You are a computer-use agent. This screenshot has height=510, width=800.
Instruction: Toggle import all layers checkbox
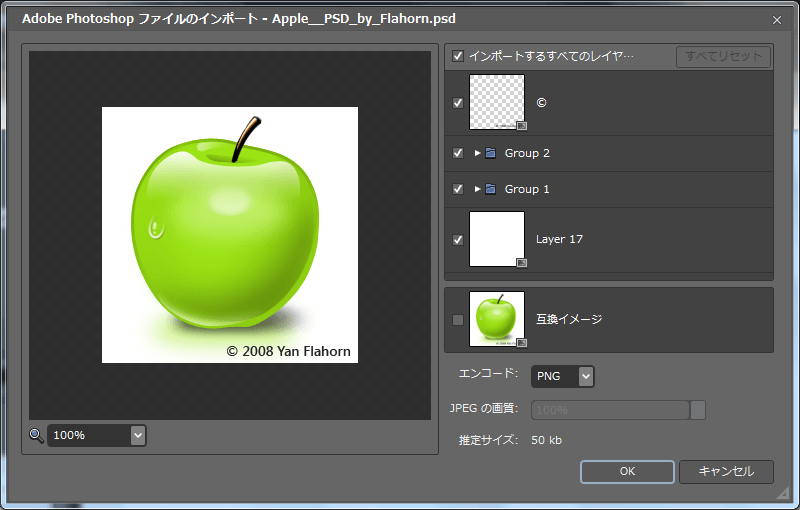coord(458,56)
